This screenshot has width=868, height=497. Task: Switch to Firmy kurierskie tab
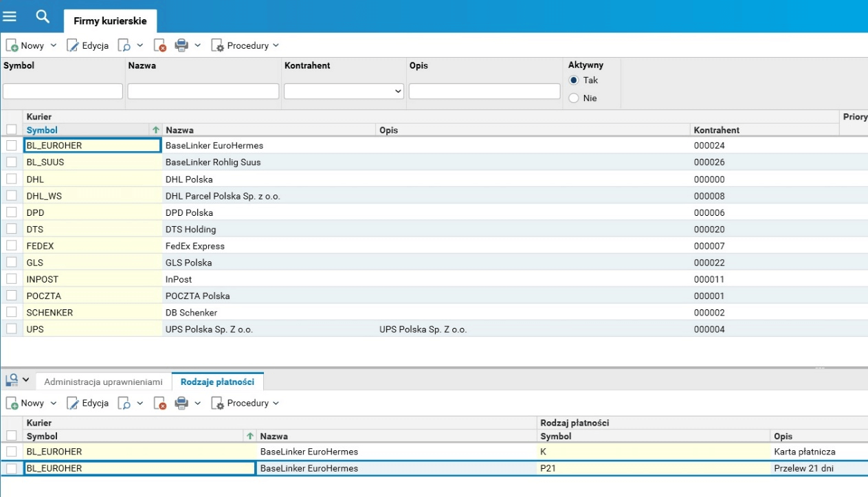coord(110,21)
